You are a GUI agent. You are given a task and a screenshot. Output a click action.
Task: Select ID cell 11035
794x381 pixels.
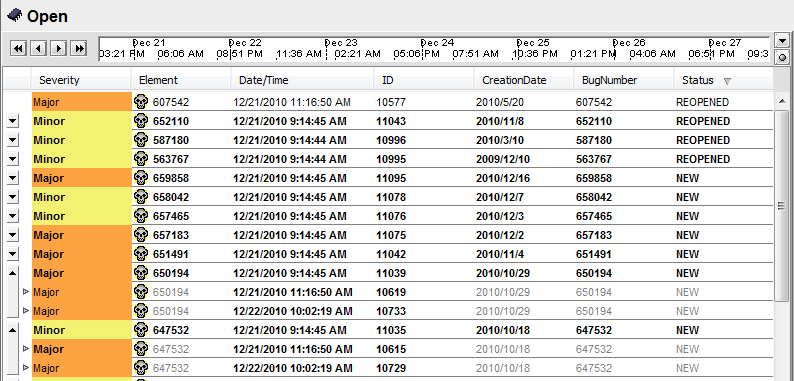coord(391,330)
